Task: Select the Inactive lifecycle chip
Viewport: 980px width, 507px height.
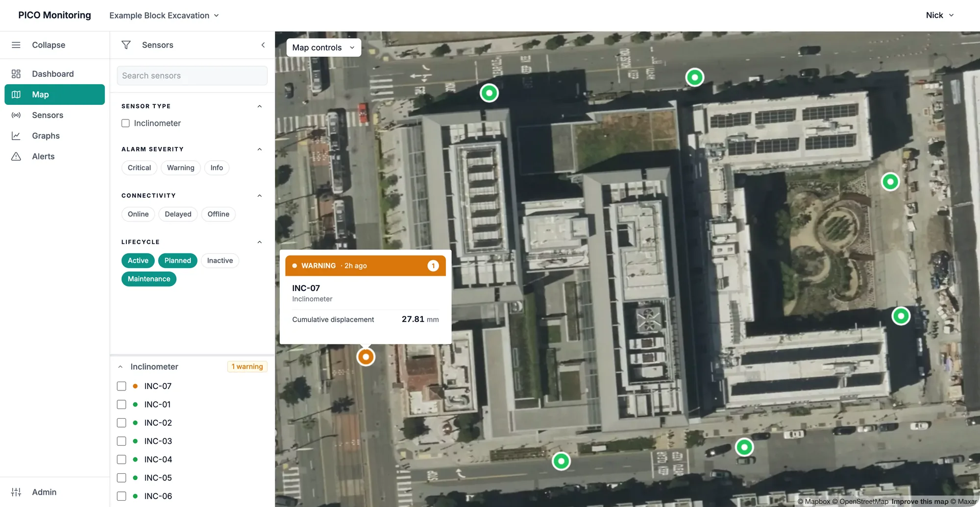Action: [x=220, y=261]
